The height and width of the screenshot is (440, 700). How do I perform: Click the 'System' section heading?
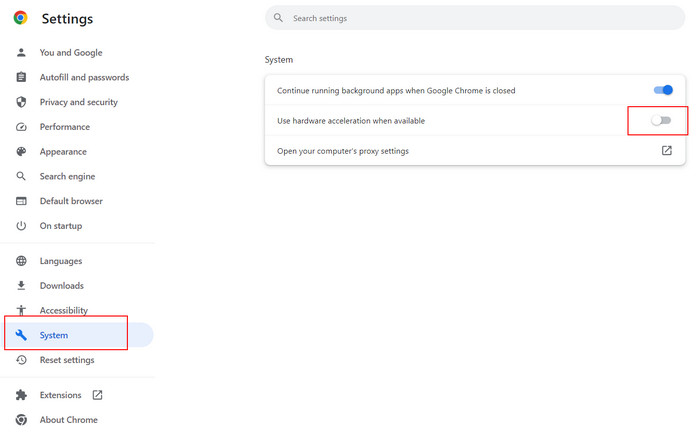point(279,60)
